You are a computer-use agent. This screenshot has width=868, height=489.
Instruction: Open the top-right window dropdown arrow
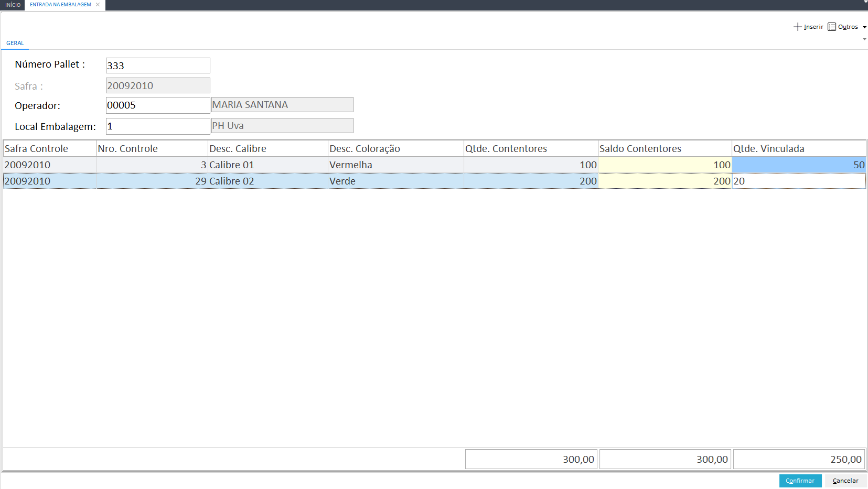pyautogui.click(x=865, y=2)
